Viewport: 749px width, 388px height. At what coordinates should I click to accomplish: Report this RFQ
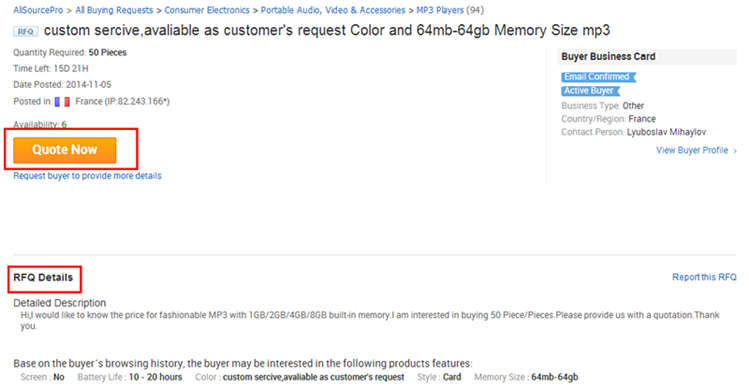[x=705, y=277]
